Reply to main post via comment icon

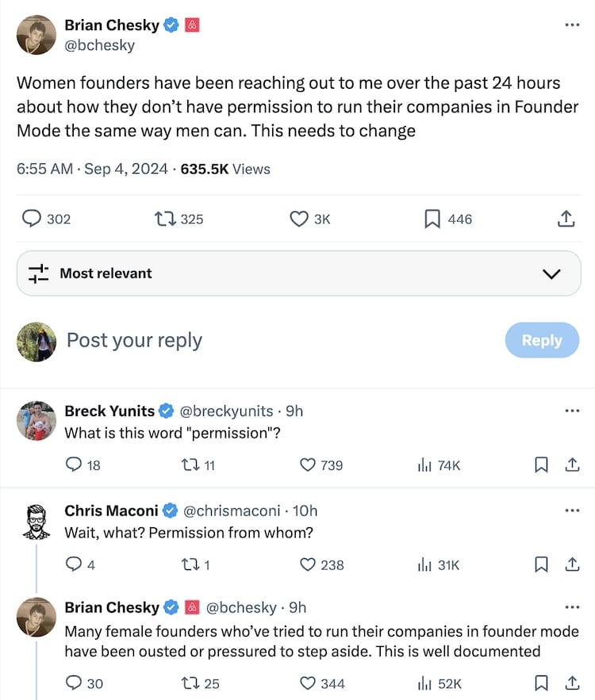[x=33, y=219]
